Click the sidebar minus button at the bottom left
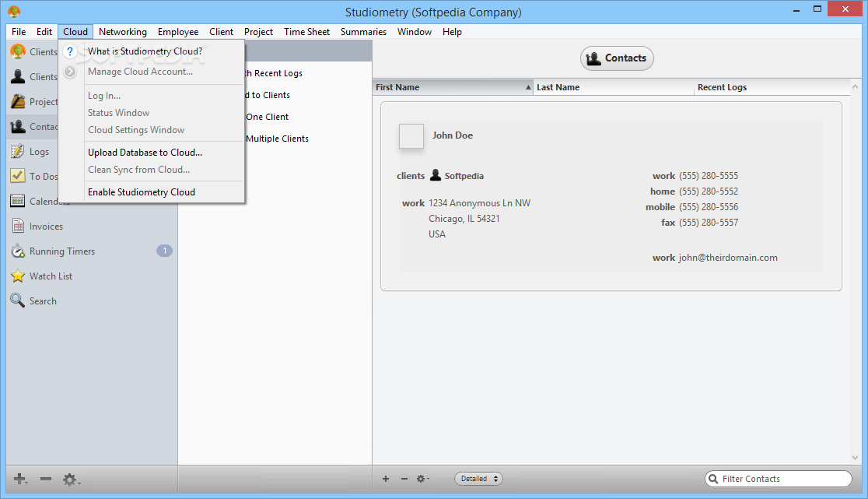868x499 pixels. 46,479
